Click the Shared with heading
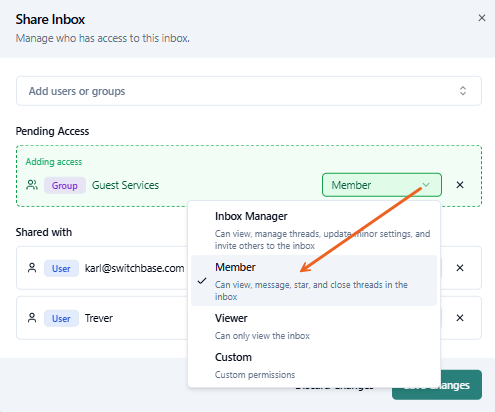The image size is (495, 412). [x=44, y=232]
